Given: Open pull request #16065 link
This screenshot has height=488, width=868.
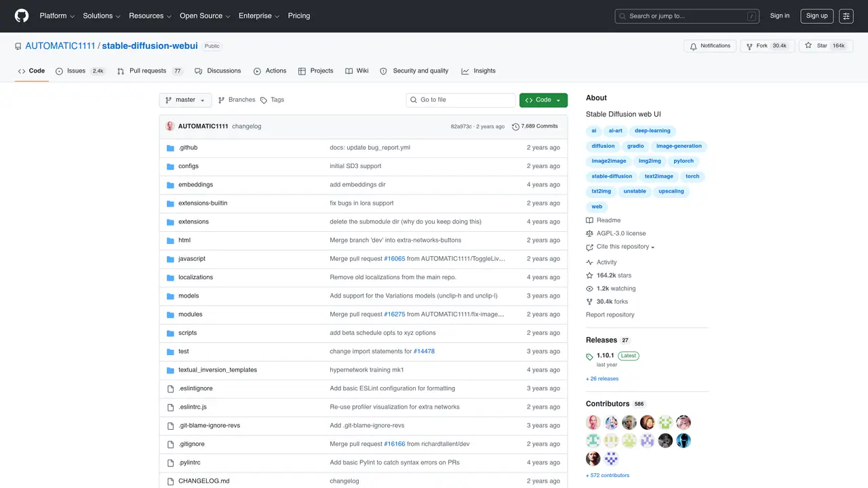Looking at the screenshot, I should (395, 259).
